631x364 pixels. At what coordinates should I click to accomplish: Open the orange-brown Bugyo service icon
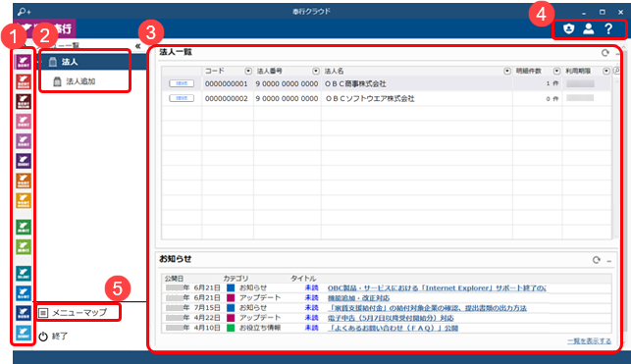click(x=24, y=181)
